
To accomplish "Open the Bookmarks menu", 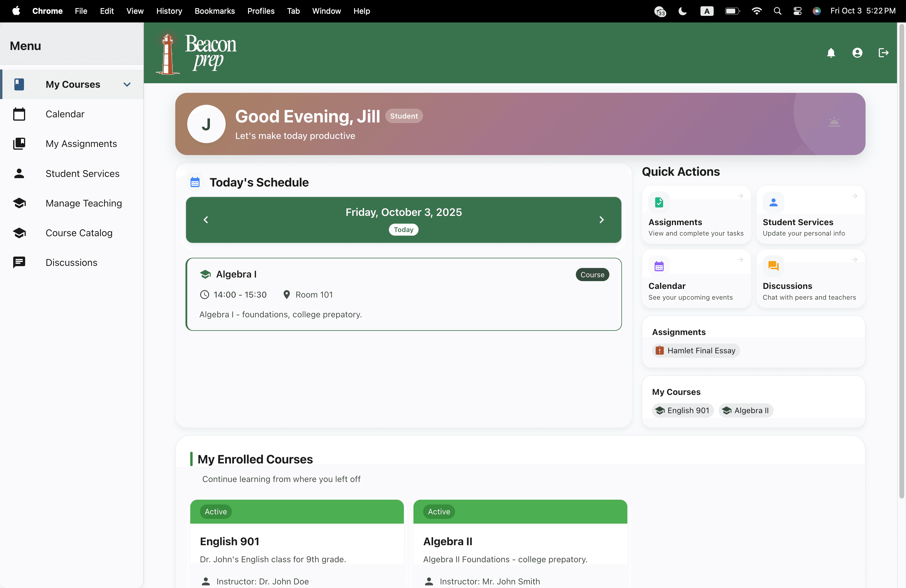I will [215, 11].
